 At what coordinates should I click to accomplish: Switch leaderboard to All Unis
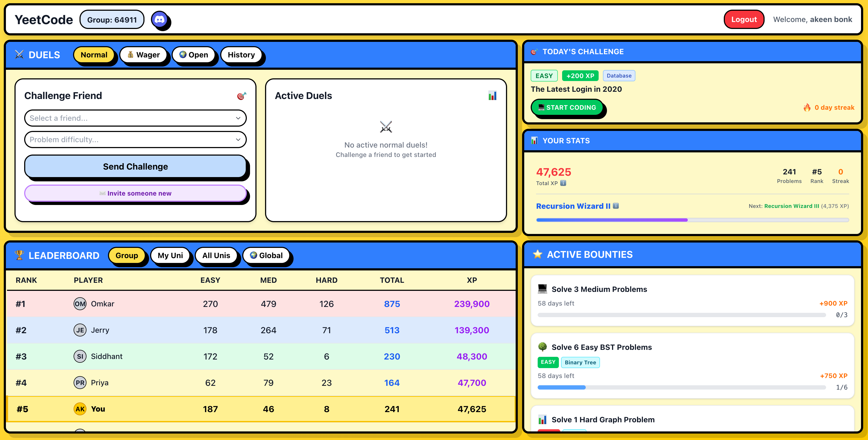pos(216,255)
